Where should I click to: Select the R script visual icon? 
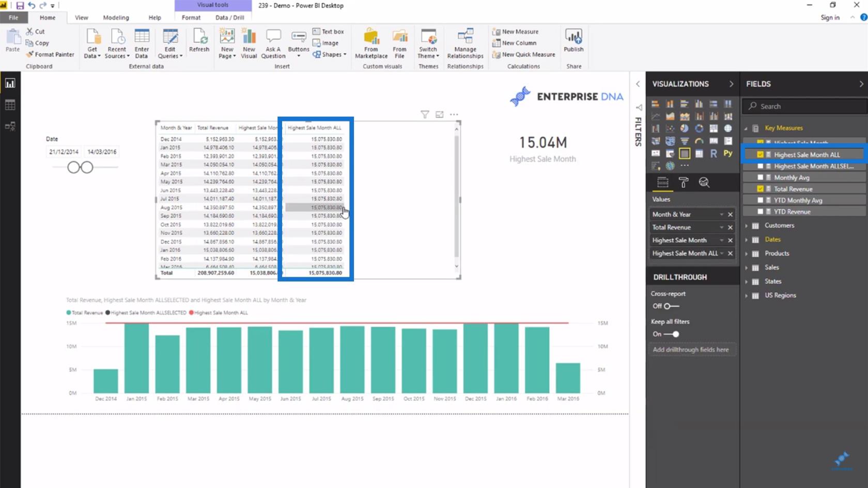714,153
